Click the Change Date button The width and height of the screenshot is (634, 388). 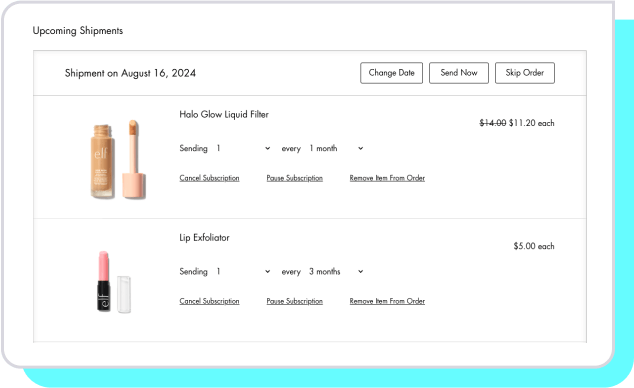(391, 73)
